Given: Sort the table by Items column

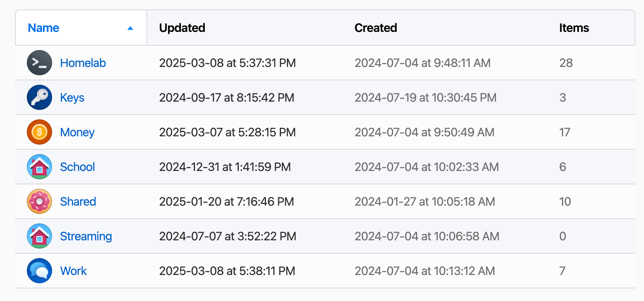Looking at the screenshot, I should click(x=574, y=28).
